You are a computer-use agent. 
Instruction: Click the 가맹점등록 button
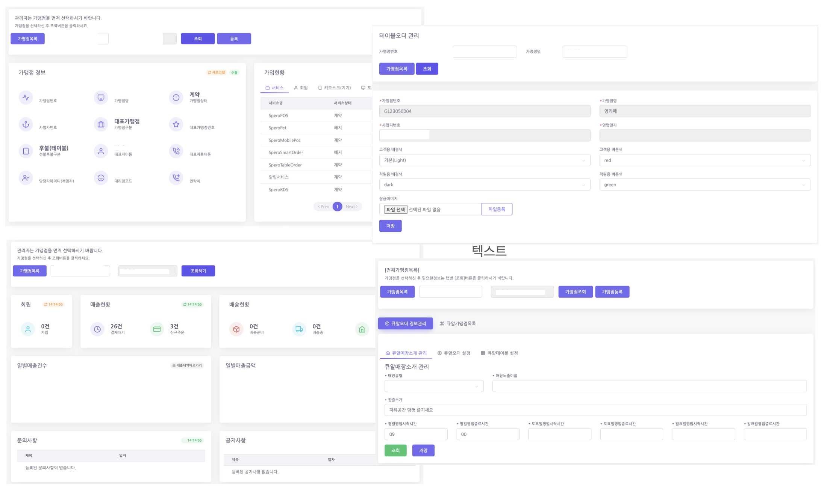(612, 292)
